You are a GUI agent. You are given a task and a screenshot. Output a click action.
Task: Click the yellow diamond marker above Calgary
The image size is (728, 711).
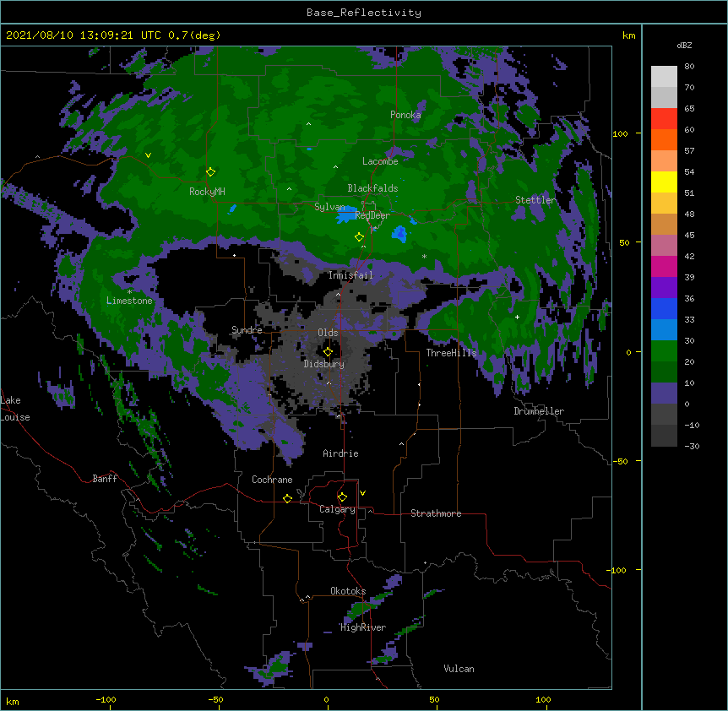(342, 497)
